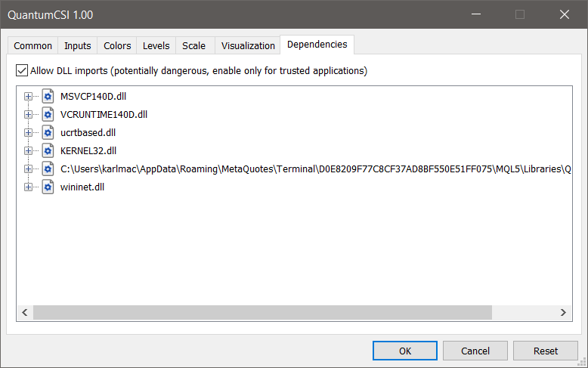
Task: Click the ucrtbased.dll file icon
Action: click(48, 133)
